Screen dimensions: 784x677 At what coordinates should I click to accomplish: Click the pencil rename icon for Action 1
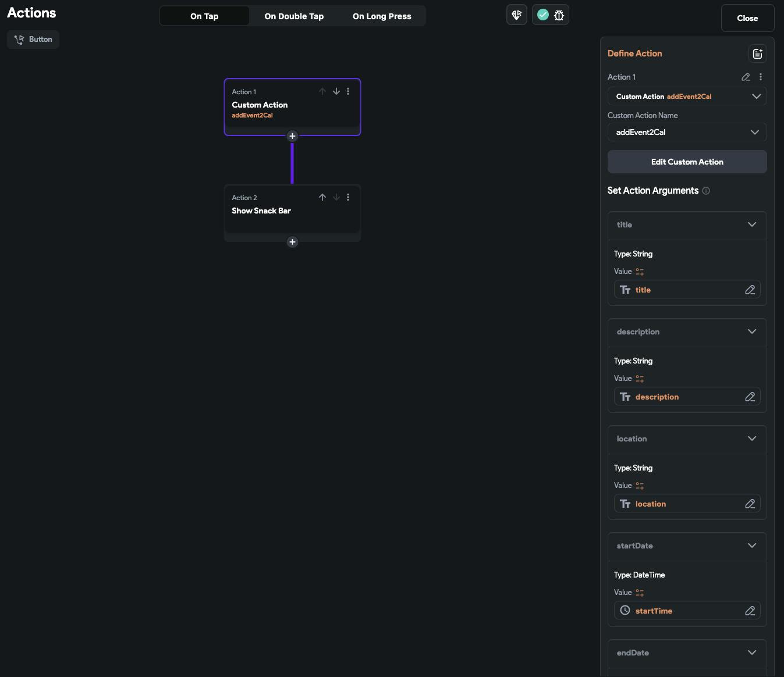tap(746, 77)
